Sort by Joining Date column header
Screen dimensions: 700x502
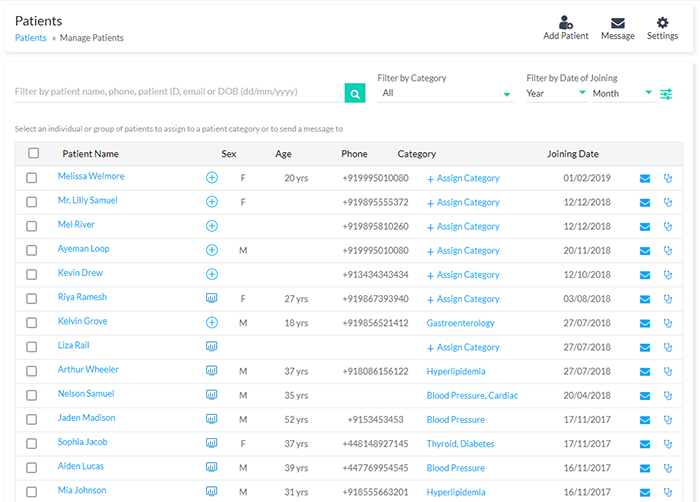(573, 154)
